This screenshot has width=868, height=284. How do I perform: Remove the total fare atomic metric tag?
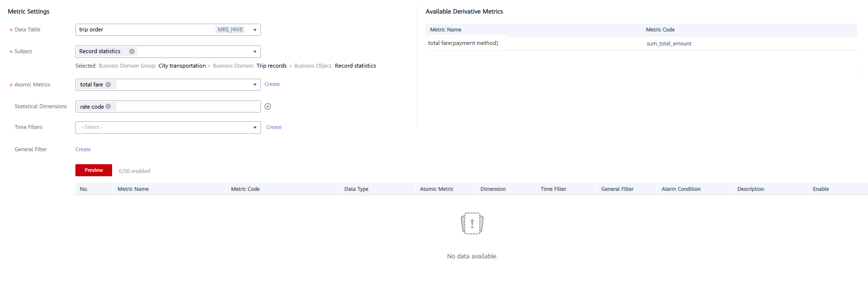pos(108,85)
